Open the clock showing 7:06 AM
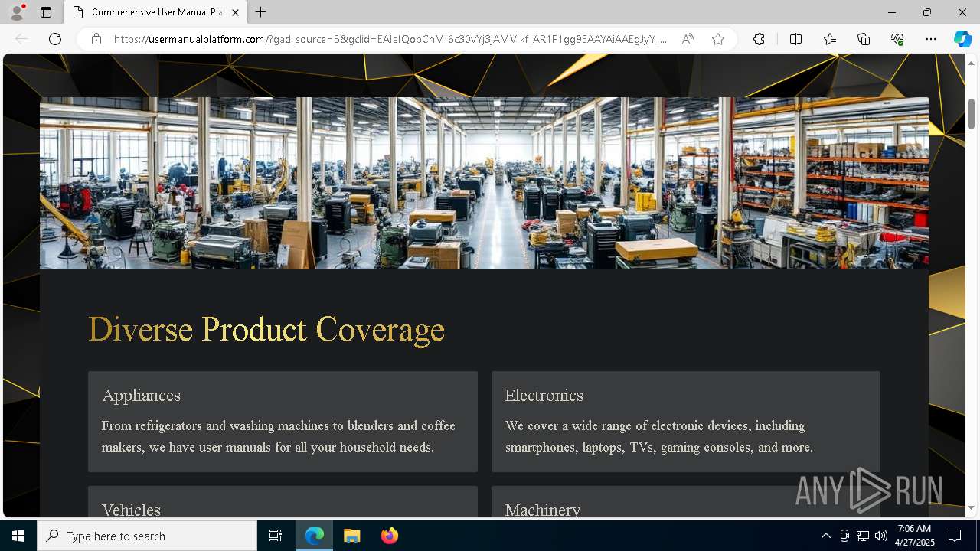Image resolution: width=980 pixels, height=551 pixels. [x=914, y=536]
